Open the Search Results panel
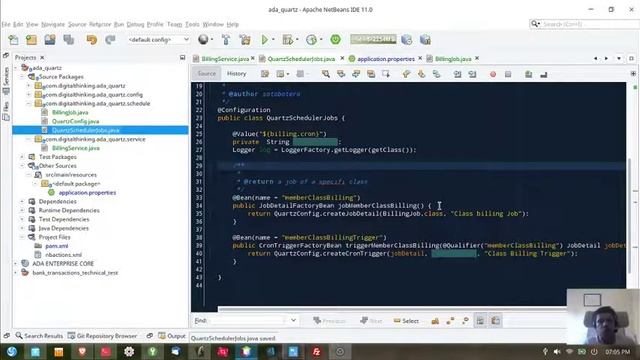 (x=39, y=336)
